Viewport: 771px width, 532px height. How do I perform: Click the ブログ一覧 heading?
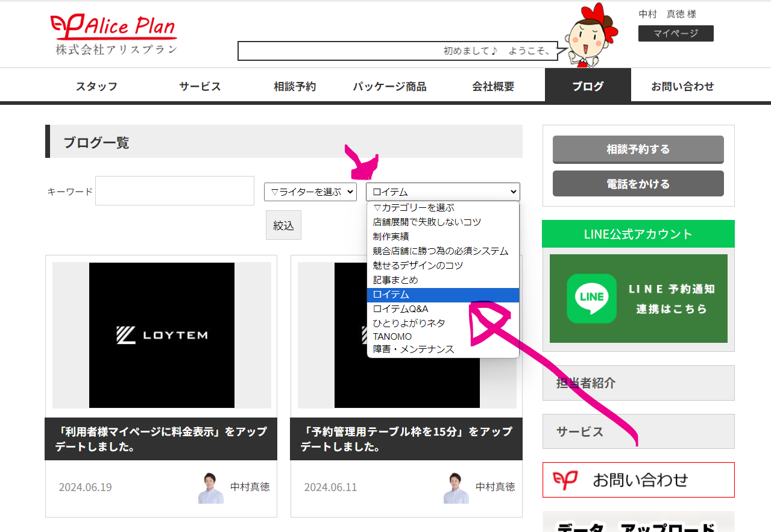[96, 143]
